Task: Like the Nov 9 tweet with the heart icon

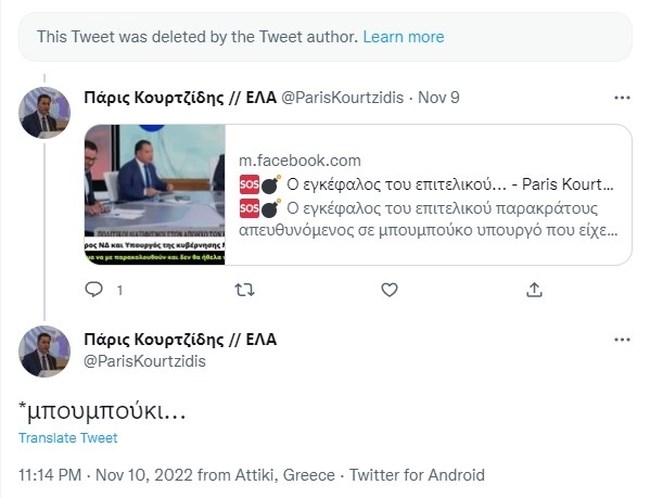Action: pyautogui.click(x=389, y=289)
